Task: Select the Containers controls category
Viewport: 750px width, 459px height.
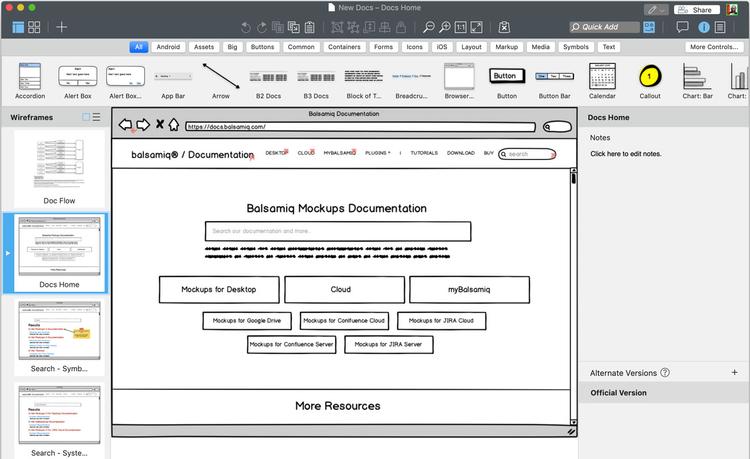Action: click(x=344, y=47)
